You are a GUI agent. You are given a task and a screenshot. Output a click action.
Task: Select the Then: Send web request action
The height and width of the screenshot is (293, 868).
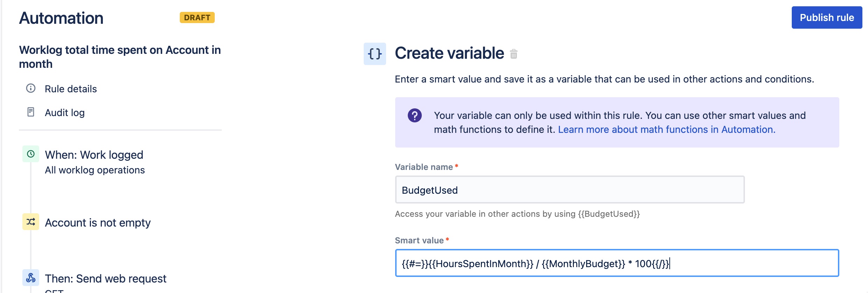(106, 279)
